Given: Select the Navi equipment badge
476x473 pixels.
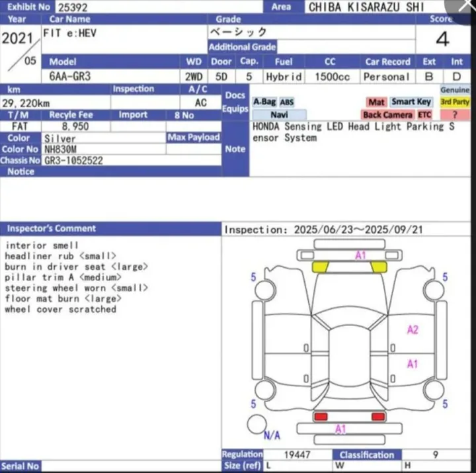Looking at the screenshot, I should point(279,115).
